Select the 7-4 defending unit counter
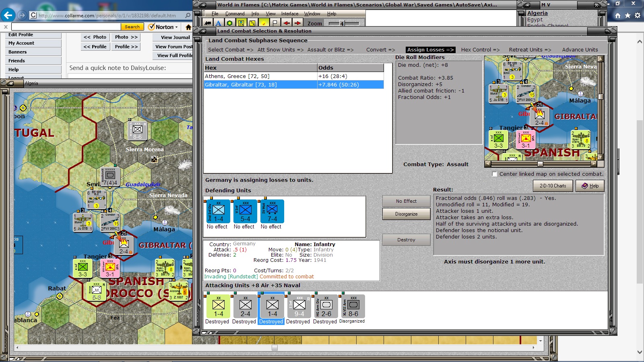 [272, 211]
